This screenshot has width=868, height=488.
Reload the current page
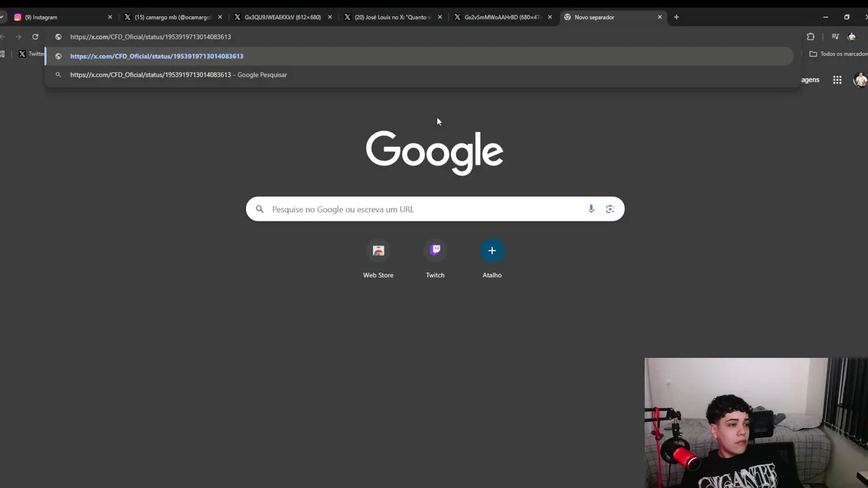coord(35,37)
